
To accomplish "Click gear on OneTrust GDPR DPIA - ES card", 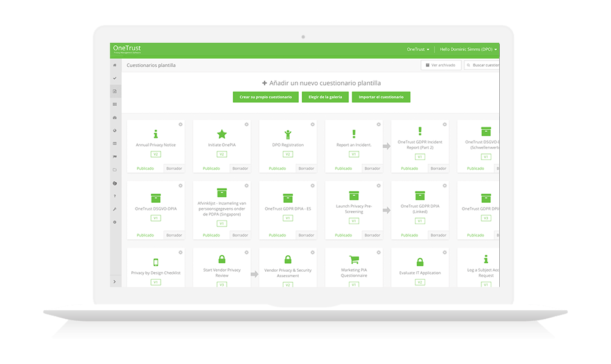I will point(312,186).
